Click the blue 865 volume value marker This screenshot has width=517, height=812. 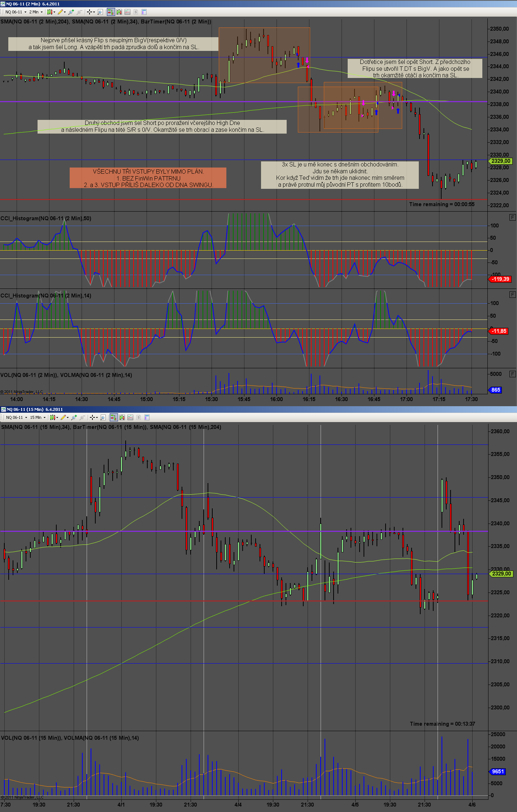(x=496, y=390)
